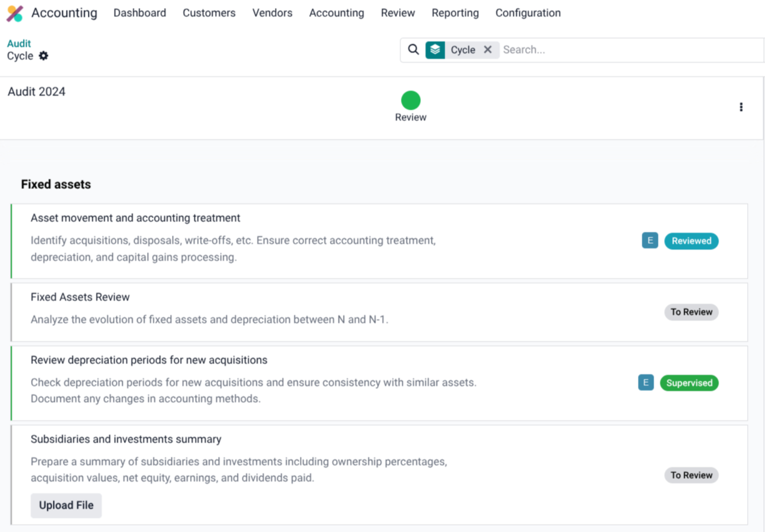Click the search magnifier icon
Viewport: 765px width, 532px height.
[x=413, y=50]
